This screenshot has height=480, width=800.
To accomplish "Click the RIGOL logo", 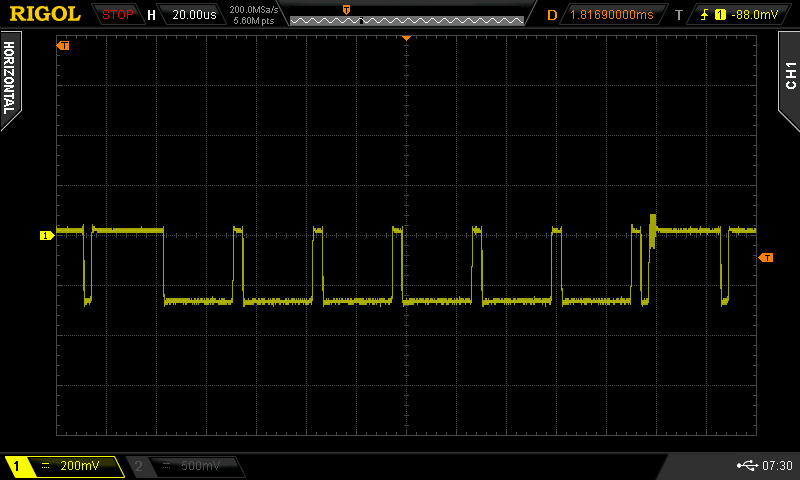I will tap(45, 14).
